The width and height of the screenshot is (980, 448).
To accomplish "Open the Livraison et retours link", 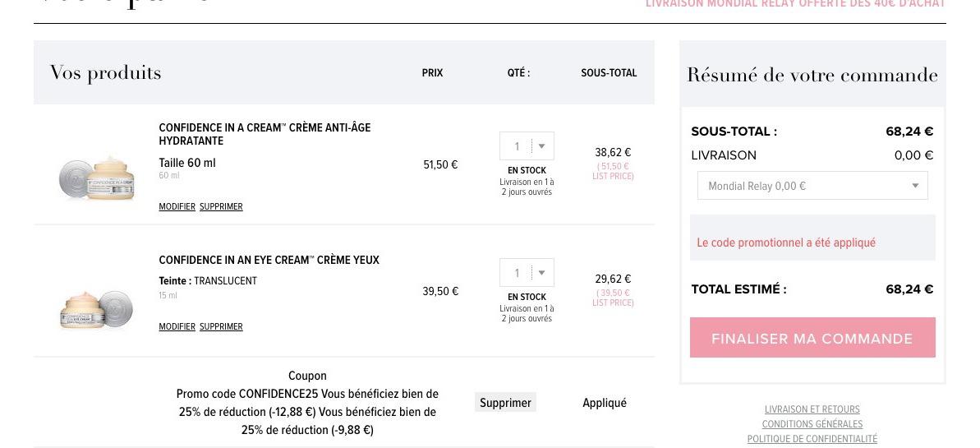I will (x=812, y=409).
